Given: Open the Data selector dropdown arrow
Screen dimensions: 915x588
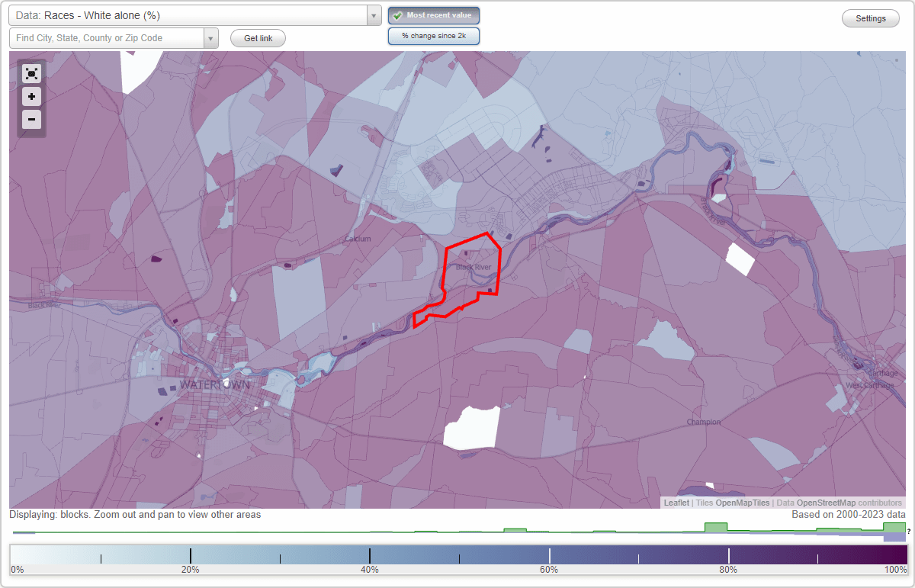Looking at the screenshot, I should pyautogui.click(x=374, y=15).
